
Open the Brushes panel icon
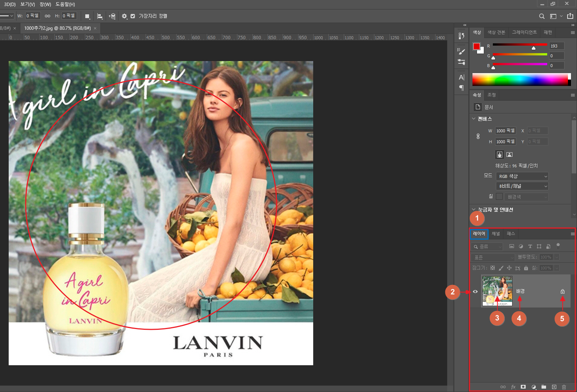[461, 62]
